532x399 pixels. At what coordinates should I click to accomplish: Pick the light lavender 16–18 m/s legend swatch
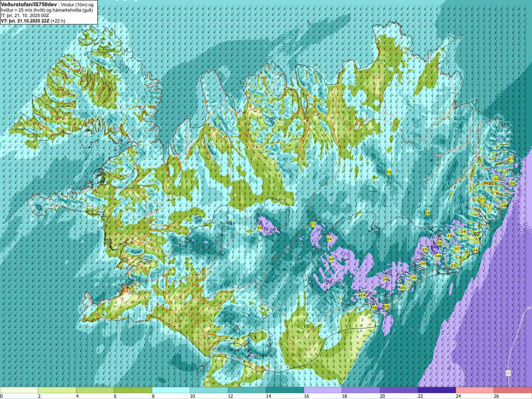pyautogui.click(x=323, y=390)
